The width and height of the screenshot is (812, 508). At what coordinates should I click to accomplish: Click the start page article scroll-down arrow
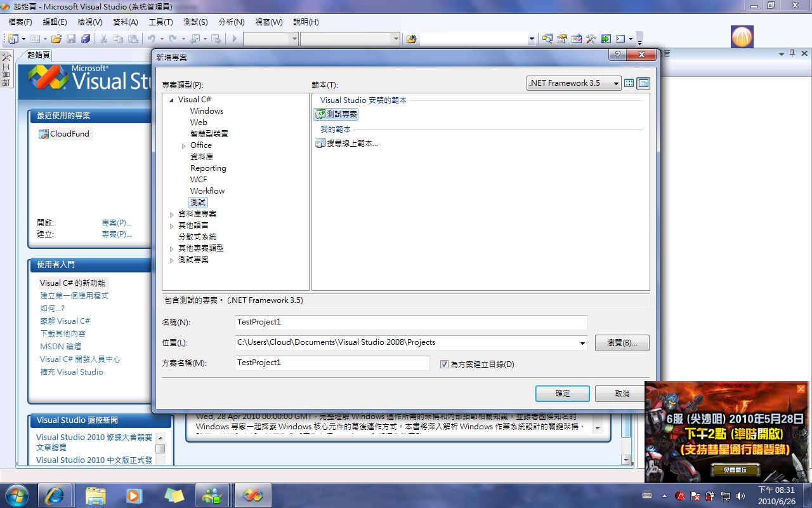pyautogui.click(x=597, y=429)
